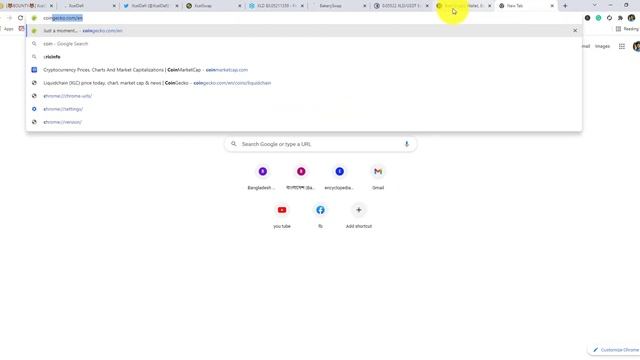640x360 pixels.
Task: Click the circular arrows extension icon
Action: [x=609, y=18]
